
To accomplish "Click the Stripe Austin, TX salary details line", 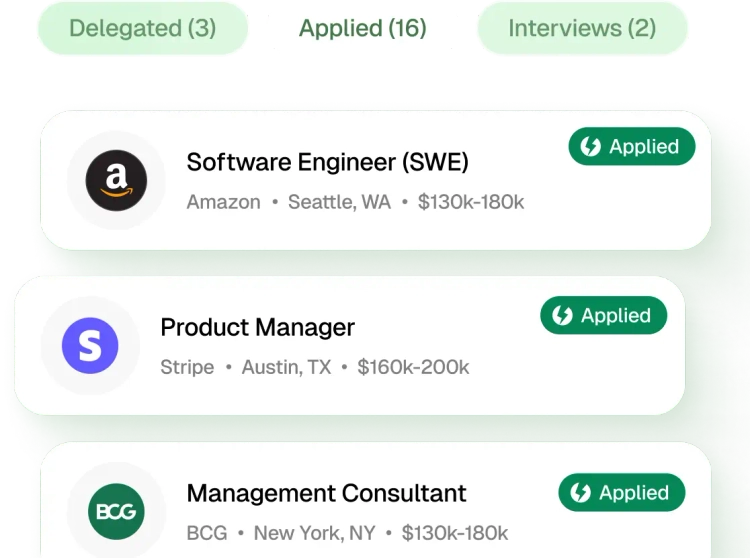I will [x=314, y=367].
